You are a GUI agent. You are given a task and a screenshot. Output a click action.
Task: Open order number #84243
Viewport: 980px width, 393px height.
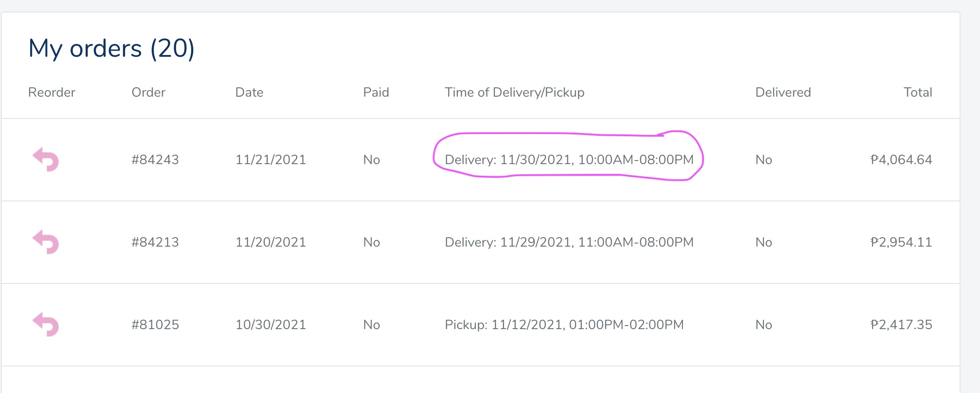[x=155, y=160]
